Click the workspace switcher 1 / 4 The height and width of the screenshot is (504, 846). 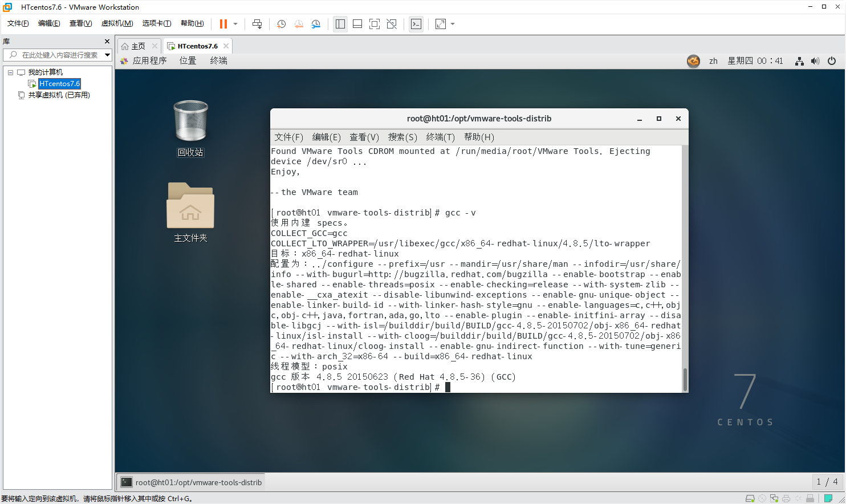click(827, 482)
